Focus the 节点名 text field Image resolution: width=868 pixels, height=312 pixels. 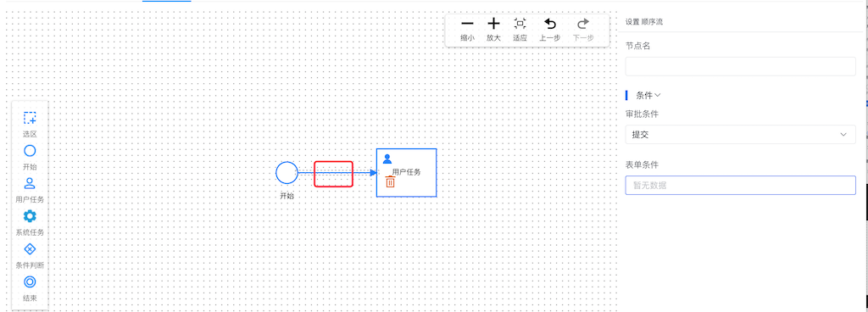pyautogui.click(x=740, y=66)
